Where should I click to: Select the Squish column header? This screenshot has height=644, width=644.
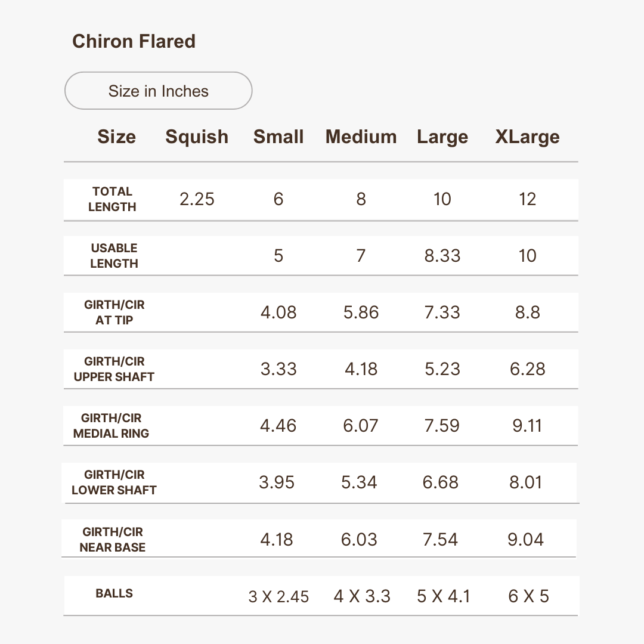[x=197, y=137]
